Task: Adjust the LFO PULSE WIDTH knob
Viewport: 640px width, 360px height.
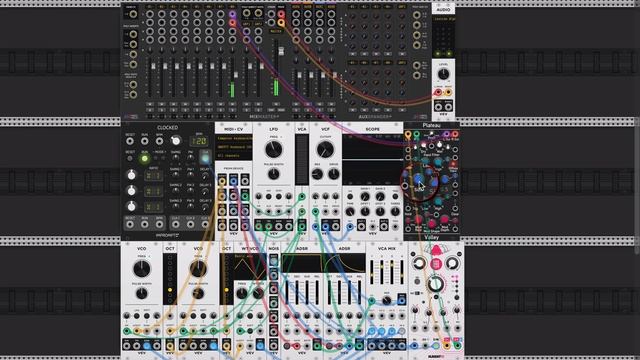Action: pyautogui.click(x=273, y=174)
